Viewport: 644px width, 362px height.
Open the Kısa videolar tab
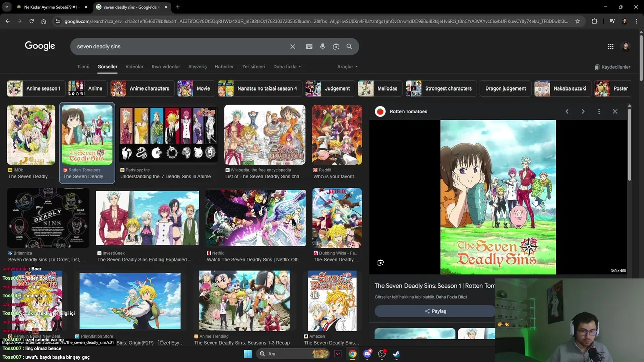(166, 67)
